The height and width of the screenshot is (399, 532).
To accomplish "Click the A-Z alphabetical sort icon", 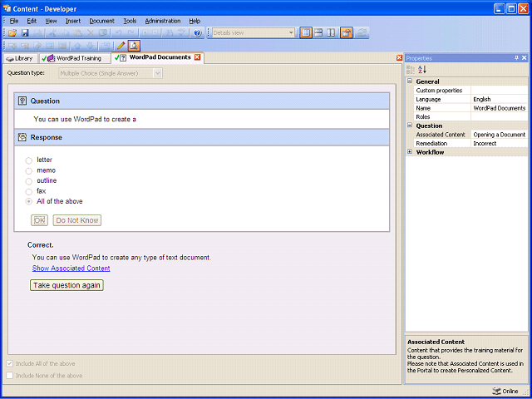I will [x=422, y=70].
